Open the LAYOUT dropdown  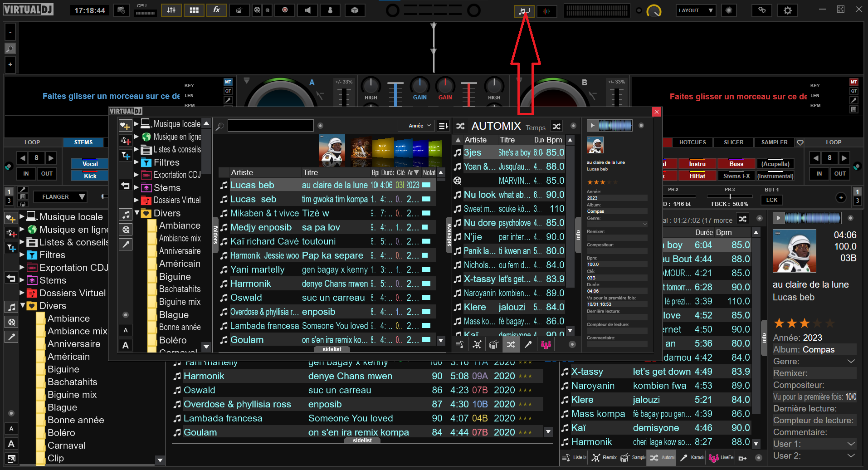696,10
